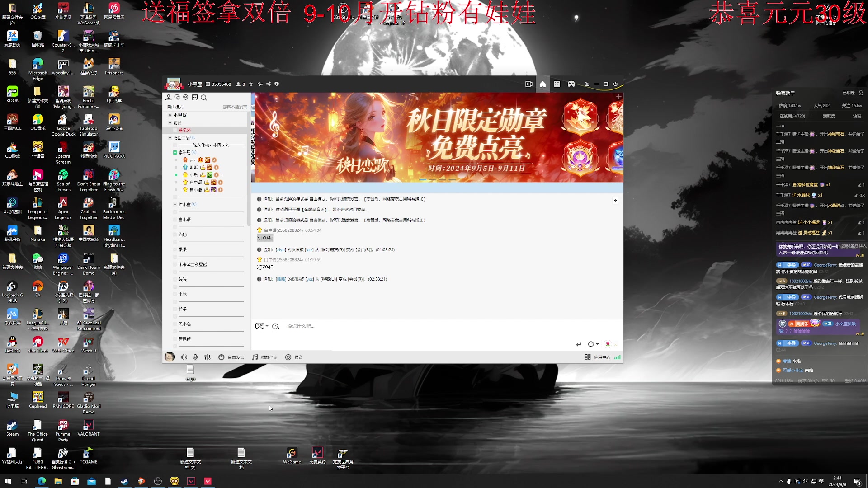Toggle the lock icon in danmaku assistant panel
The height and width of the screenshot is (488, 868).
tap(861, 93)
